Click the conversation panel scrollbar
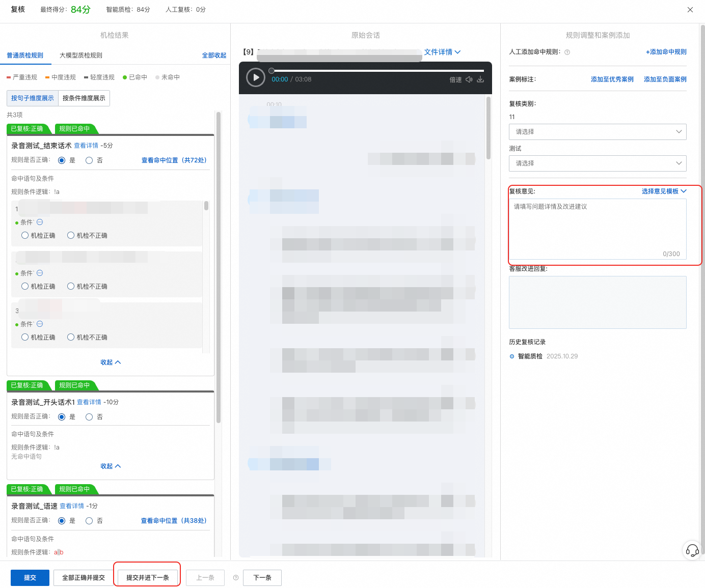Screen dimensions: 705x588 click(489, 128)
